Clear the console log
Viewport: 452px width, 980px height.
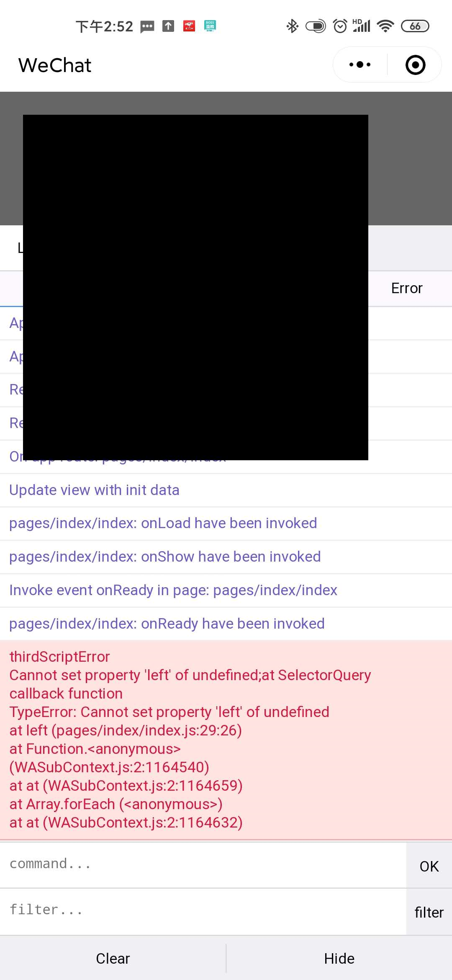(x=113, y=958)
